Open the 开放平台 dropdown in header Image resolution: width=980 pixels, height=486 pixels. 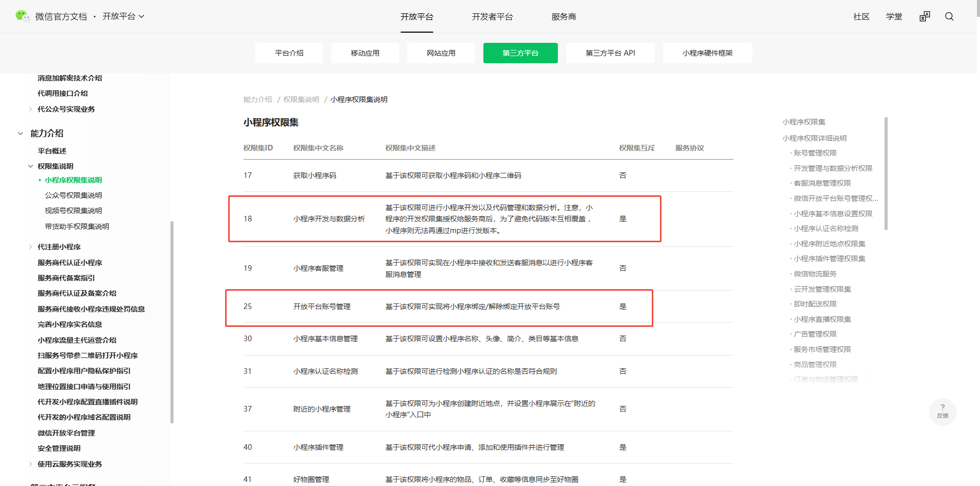point(124,16)
